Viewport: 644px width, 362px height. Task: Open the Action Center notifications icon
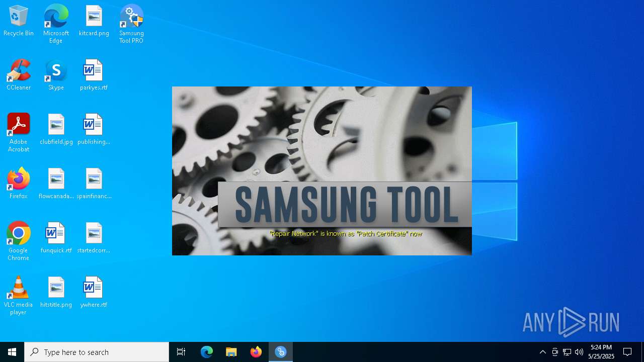pos(627,352)
